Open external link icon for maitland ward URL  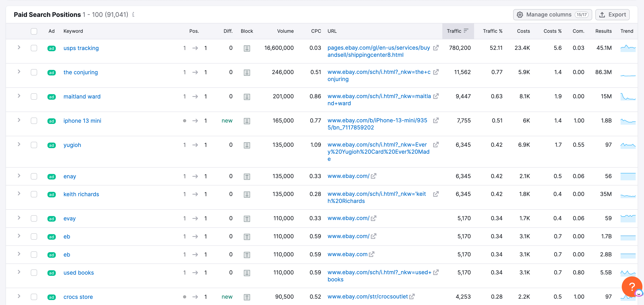(436, 96)
